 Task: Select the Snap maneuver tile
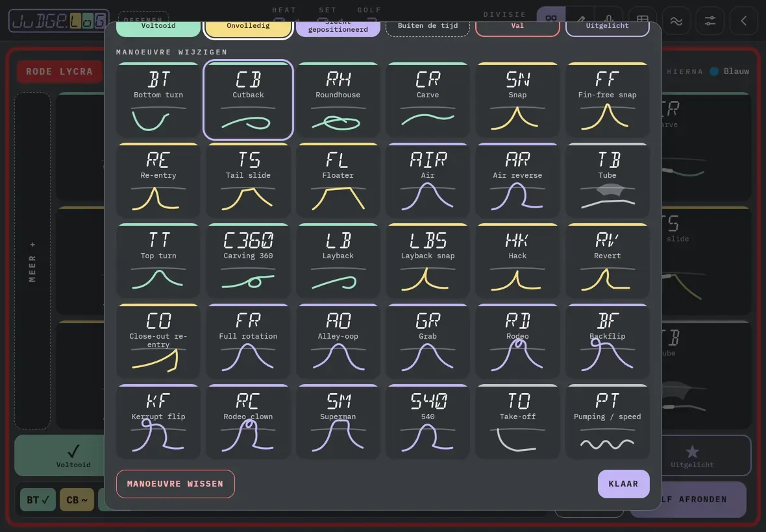(518, 100)
